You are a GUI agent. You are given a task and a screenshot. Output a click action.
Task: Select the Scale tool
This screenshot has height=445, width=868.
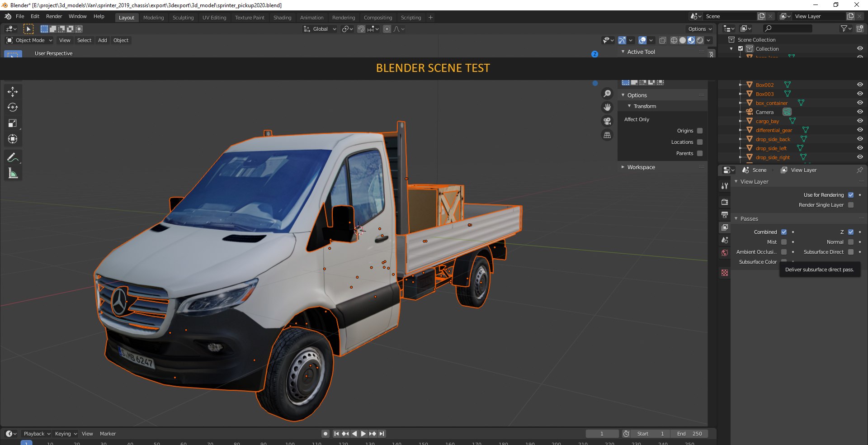[x=13, y=123]
